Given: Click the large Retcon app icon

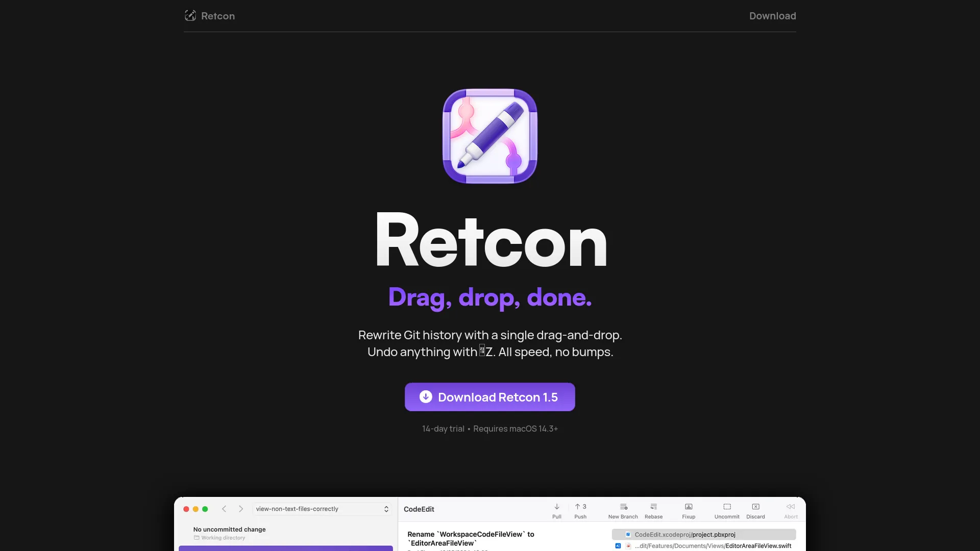Looking at the screenshot, I should pos(490,136).
